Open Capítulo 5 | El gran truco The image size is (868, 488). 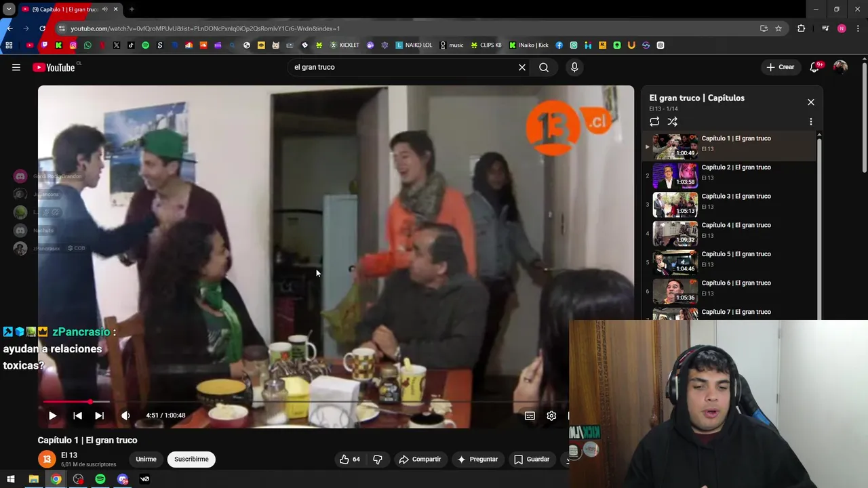(x=729, y=262)
